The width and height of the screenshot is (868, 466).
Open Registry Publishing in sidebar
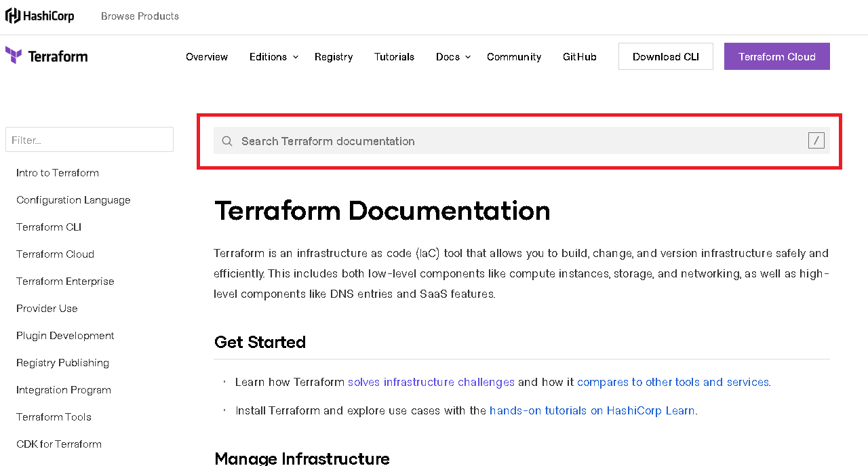click(x=62, y=363)
